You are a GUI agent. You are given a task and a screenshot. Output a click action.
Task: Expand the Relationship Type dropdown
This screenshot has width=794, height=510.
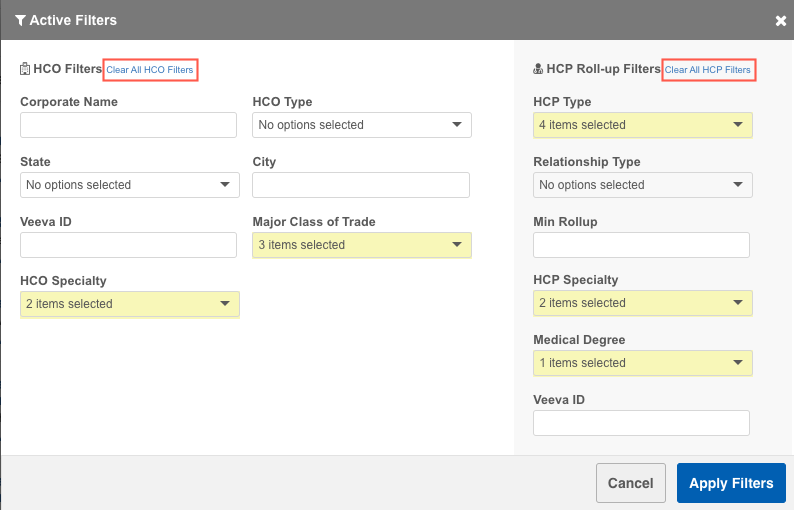[642, 185]
